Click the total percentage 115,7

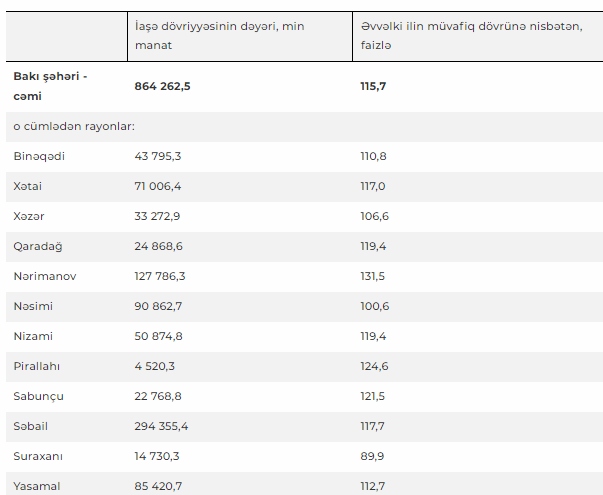(x=373, y=86)
